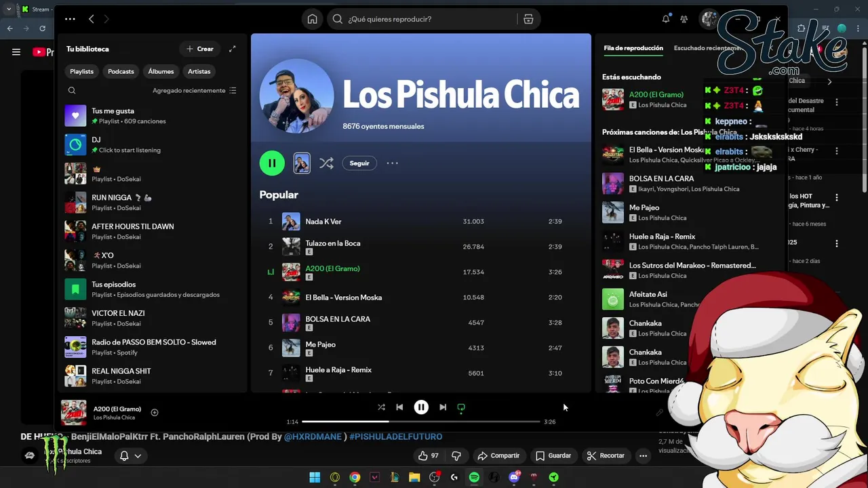Click the artist pick thumbnail beside play
The width and height of the screenshot is (868, 488).
[x=302, y=163]
